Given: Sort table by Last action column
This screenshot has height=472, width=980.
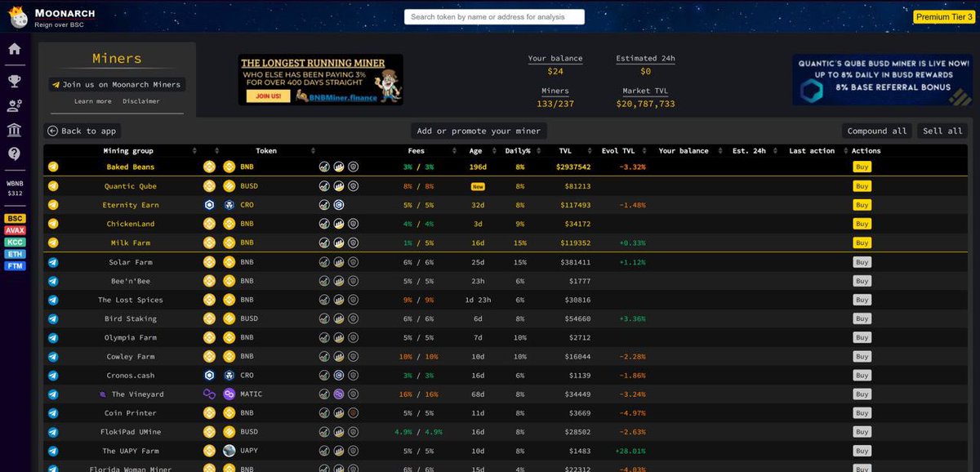Looking at the screenshot, I should 812,151.
